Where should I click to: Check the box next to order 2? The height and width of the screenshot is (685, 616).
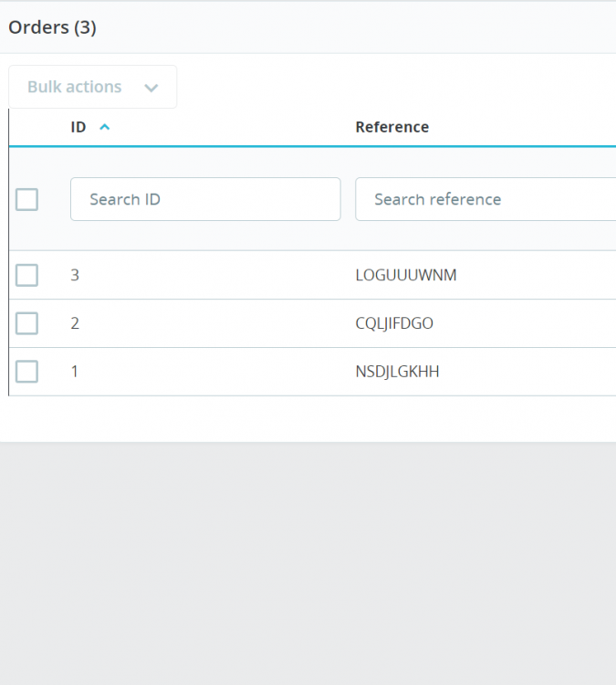(27, 323)
